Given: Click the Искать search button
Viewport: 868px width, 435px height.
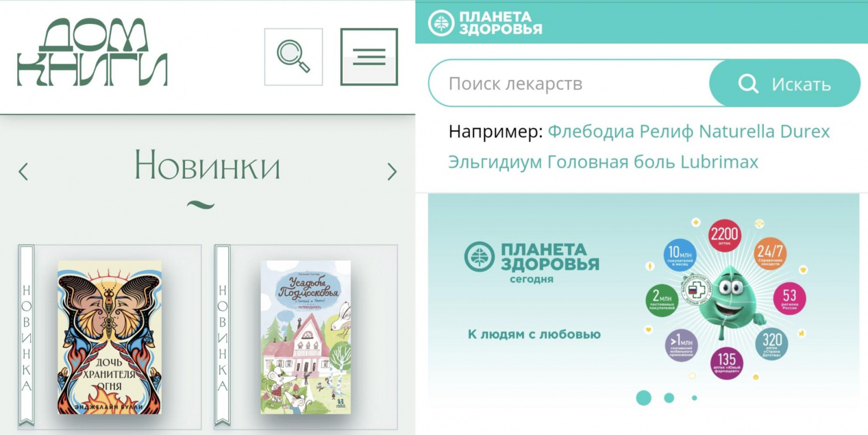Looking at the screenshot, I should click(x=784, y=83).
